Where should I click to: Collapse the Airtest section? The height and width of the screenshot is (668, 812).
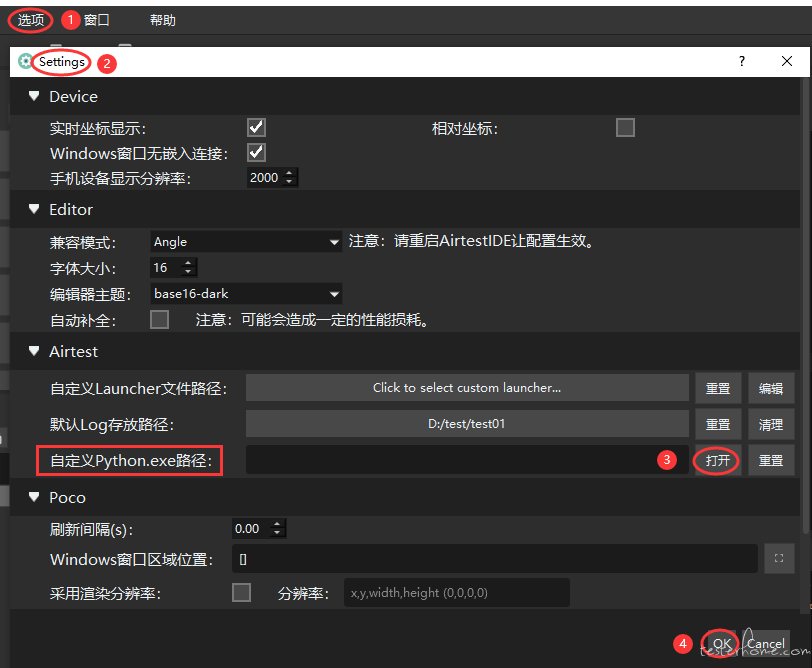click(34, 351)
